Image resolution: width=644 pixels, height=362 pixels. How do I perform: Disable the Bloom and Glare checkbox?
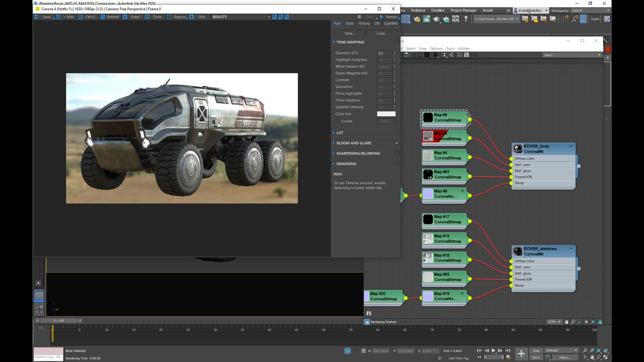(x=397, y=143)
